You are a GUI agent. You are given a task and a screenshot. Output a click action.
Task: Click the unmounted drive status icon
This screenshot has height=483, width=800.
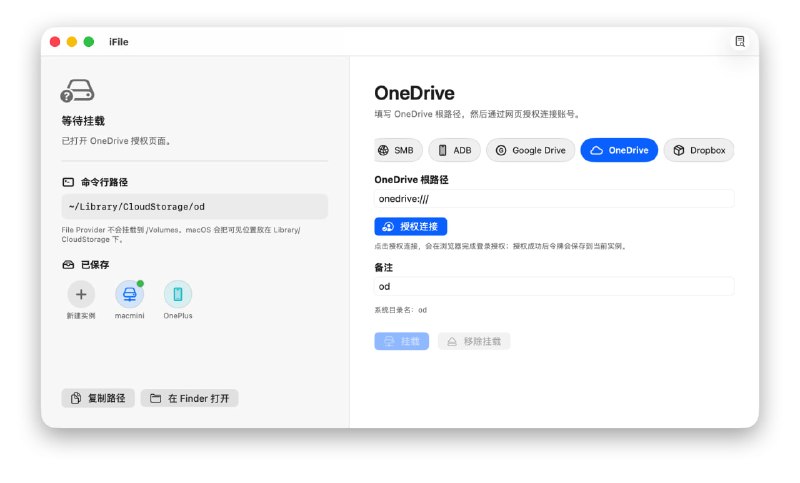(x=77, y=90)
